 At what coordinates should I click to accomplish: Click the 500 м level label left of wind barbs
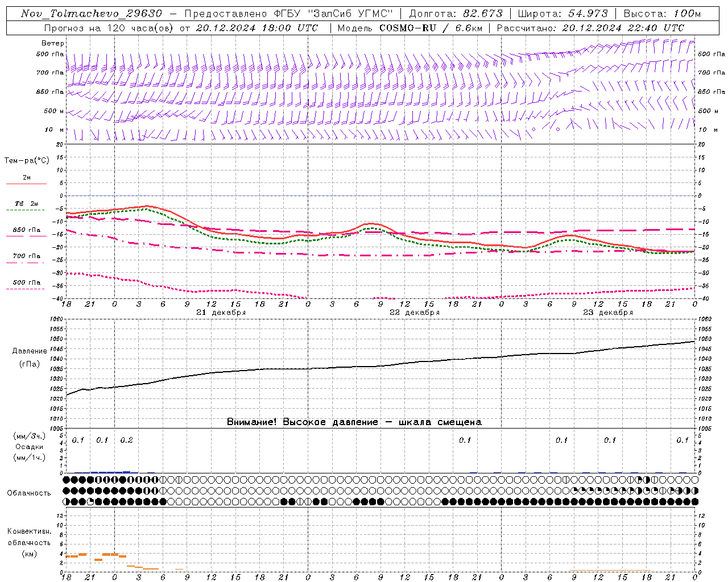[x=54, y=111]
